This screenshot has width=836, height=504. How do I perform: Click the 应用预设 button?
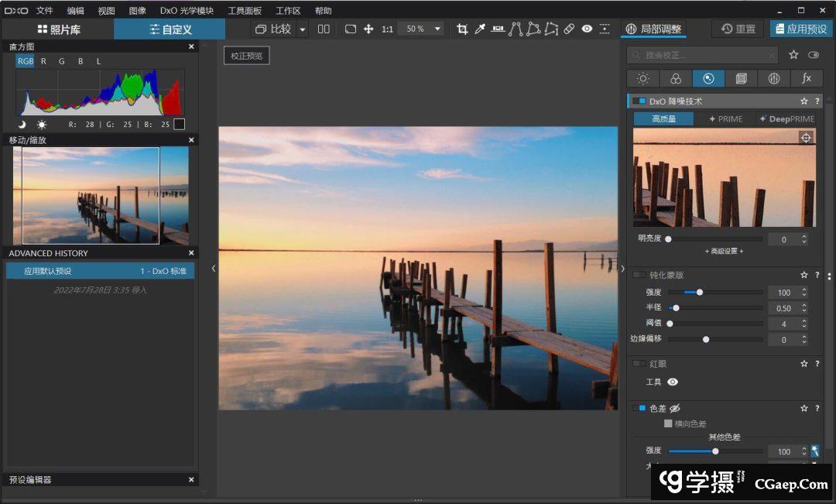pos(801,29)
